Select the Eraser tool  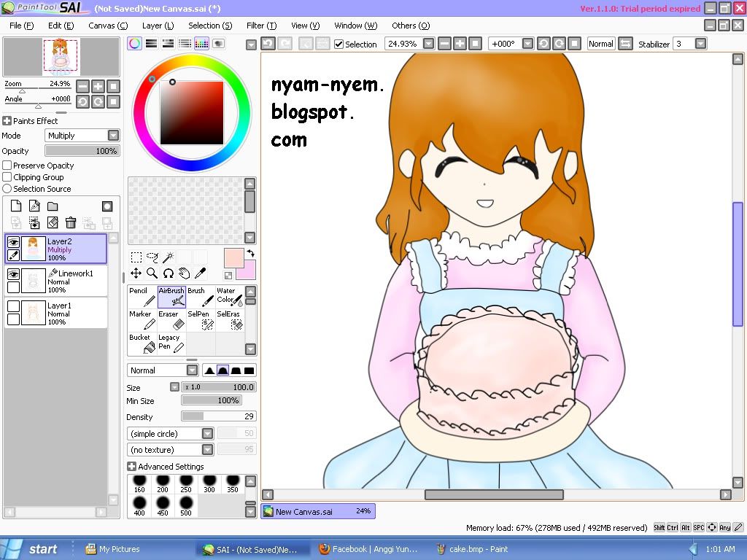(x=171, y=320)
